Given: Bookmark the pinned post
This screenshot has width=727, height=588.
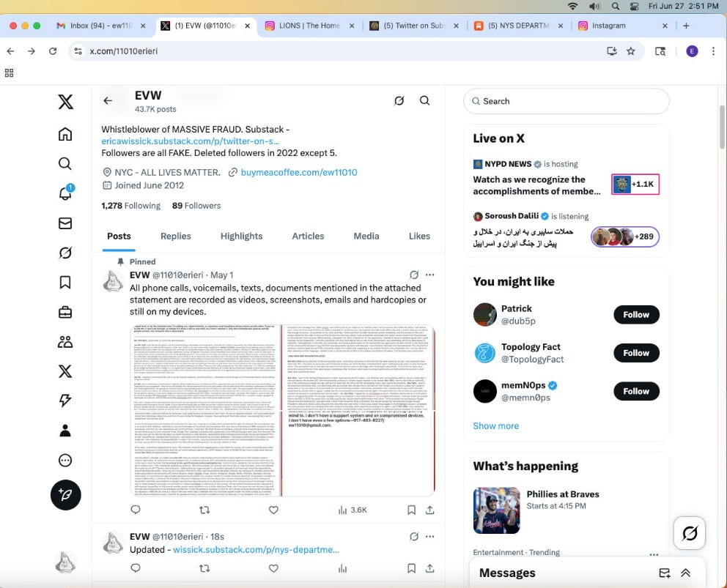Looking at the screenshot, I should tap(411, 510).
